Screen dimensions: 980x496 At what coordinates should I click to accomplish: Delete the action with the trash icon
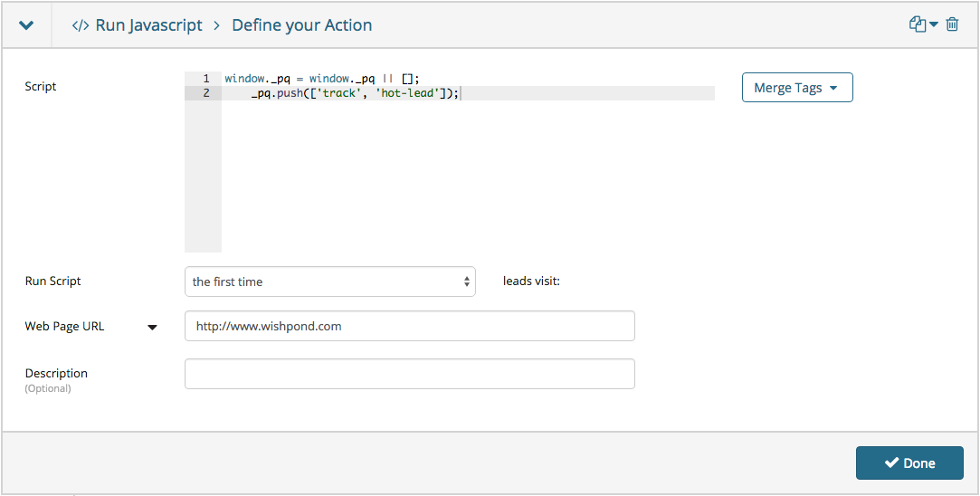pos(952,24)
